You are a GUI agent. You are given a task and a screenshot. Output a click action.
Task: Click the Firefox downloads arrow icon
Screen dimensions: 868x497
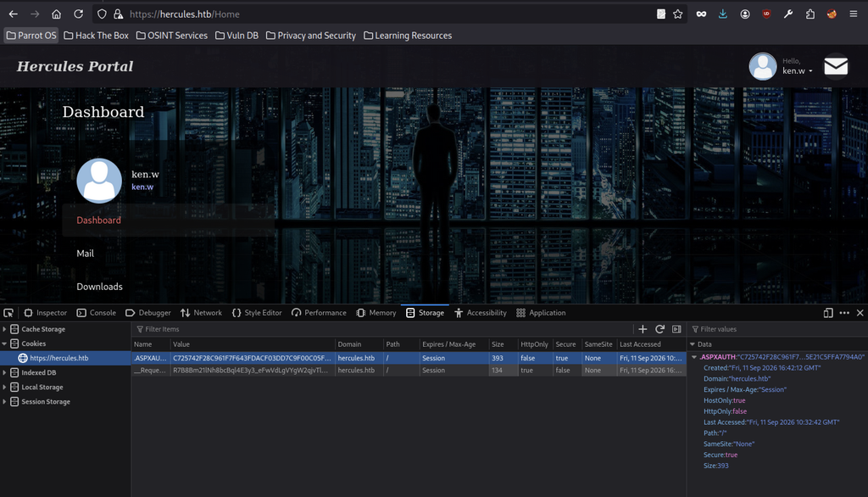point(722,14)
